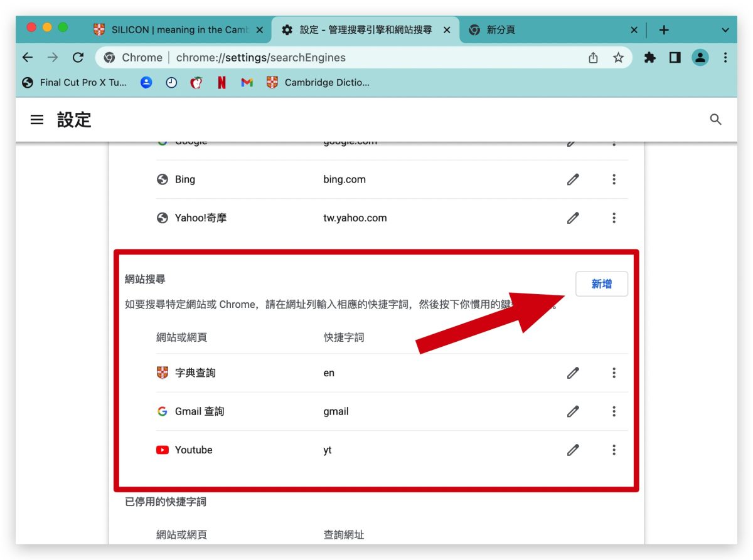Open a new tab with plus button

tap(664, 29)
